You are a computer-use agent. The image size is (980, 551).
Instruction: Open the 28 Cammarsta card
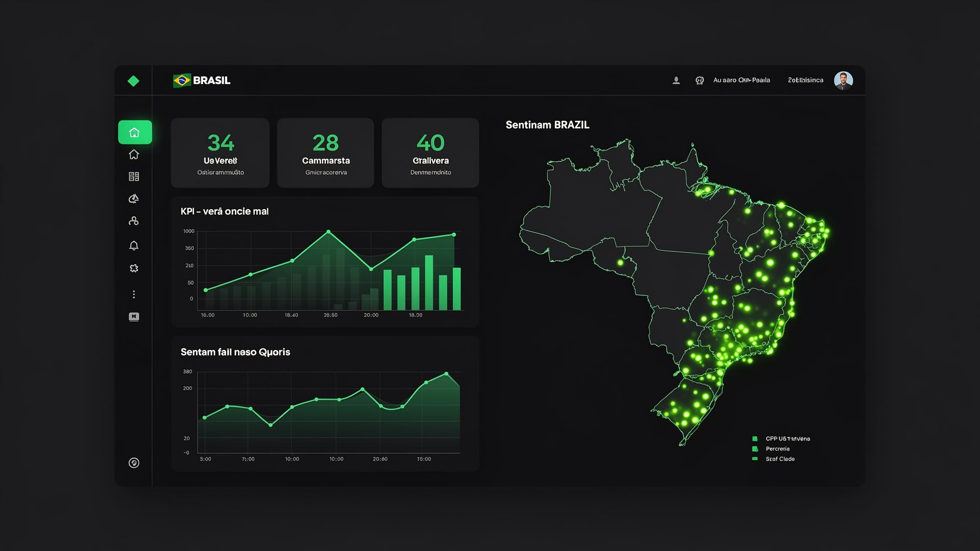(x=326, y=153)
